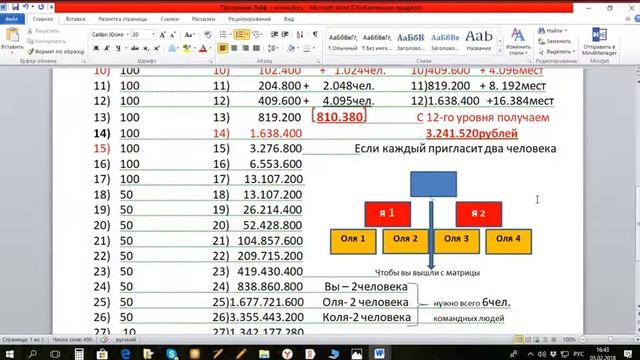Open the borders dropdown
The width and height of the screenshot is (640, 360).
[x=313, y=49]
